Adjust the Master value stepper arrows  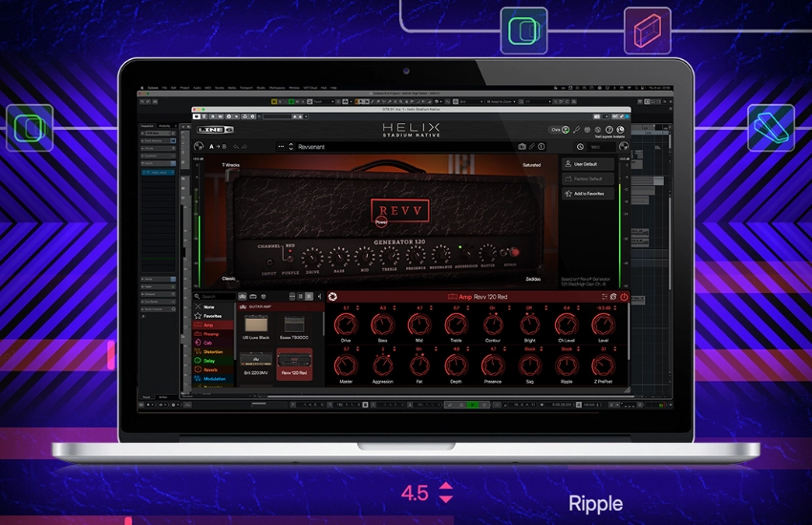[357, 349]
